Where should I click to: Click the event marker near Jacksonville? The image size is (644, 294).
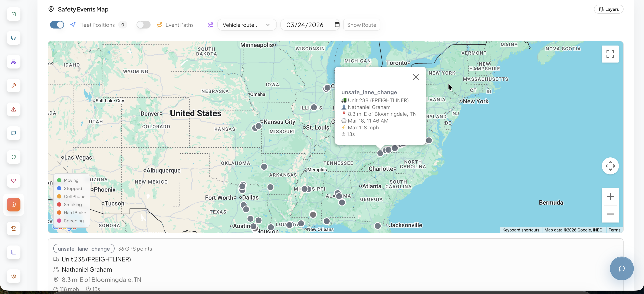pos(378,226)
